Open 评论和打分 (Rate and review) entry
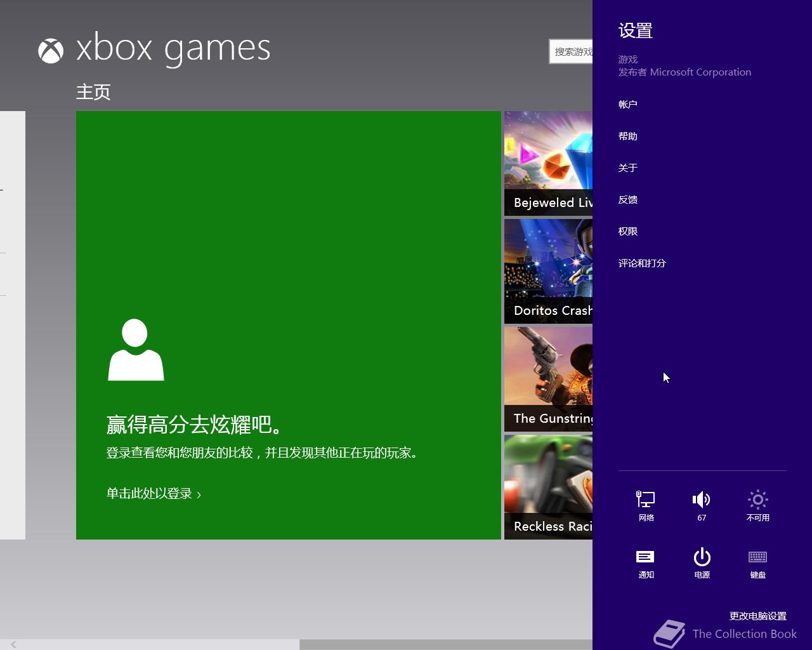 [x=642, y=263]
